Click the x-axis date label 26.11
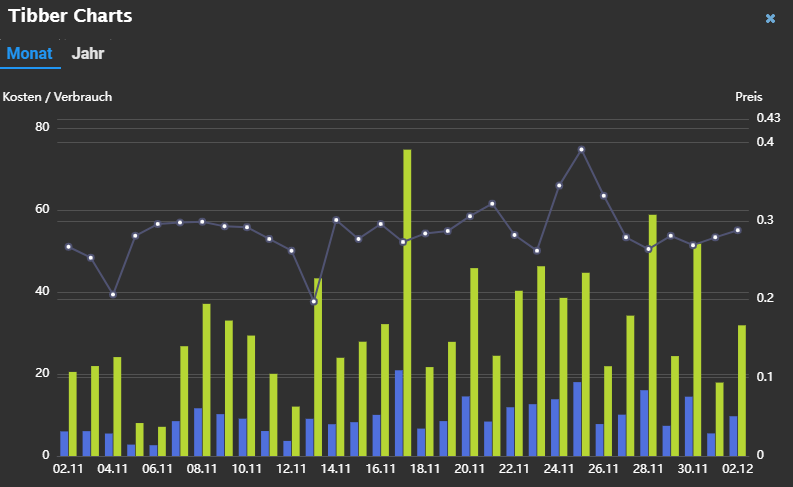The width and height of the screenshot is (793, 487). click(x=603, y=469)
